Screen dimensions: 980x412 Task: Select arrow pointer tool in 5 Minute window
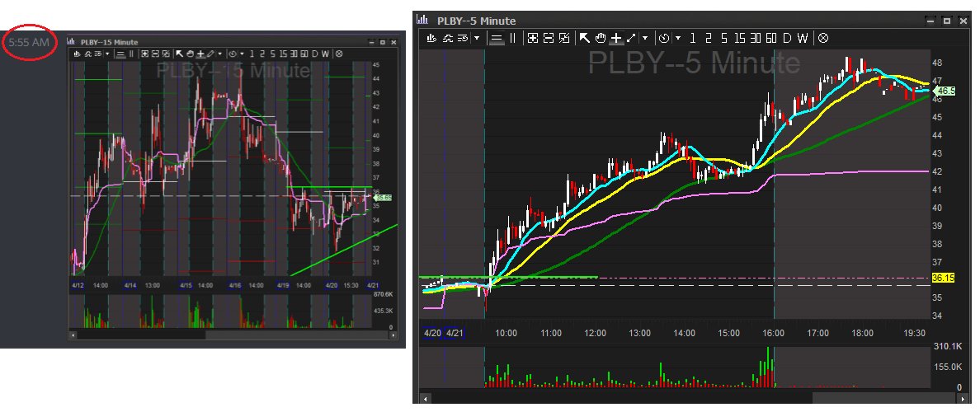coord(584,38)
